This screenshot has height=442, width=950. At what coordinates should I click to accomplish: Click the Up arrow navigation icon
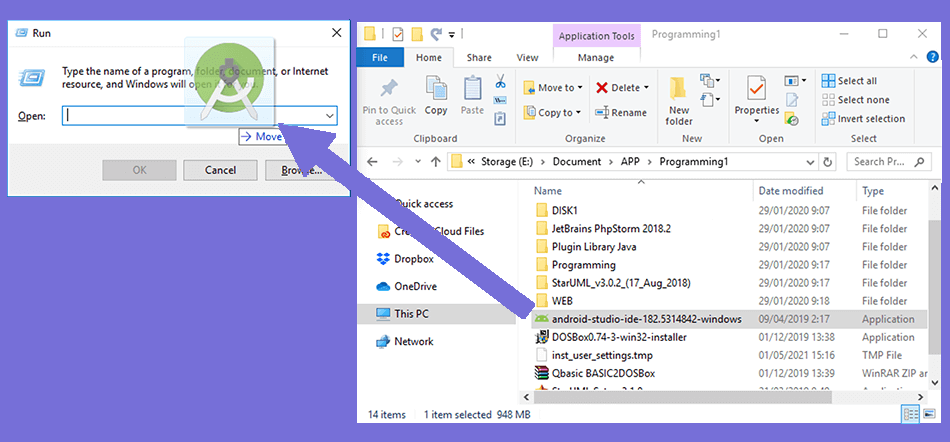(435, 161)
